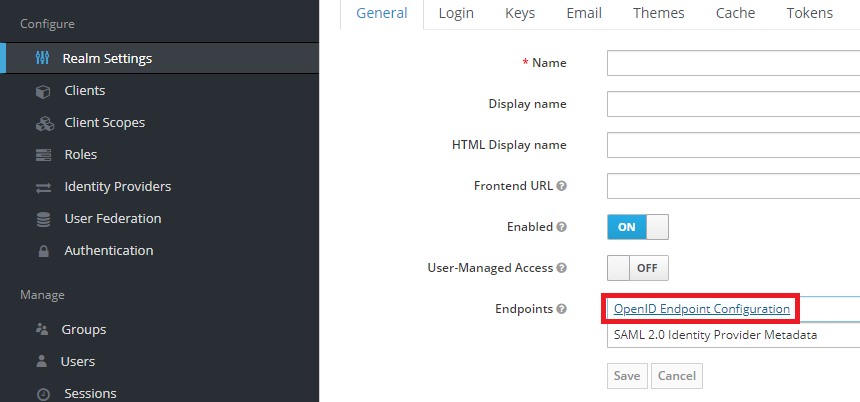
Task: Open the OpenID Endpoint Configuration link
Action: click(701, 309)
